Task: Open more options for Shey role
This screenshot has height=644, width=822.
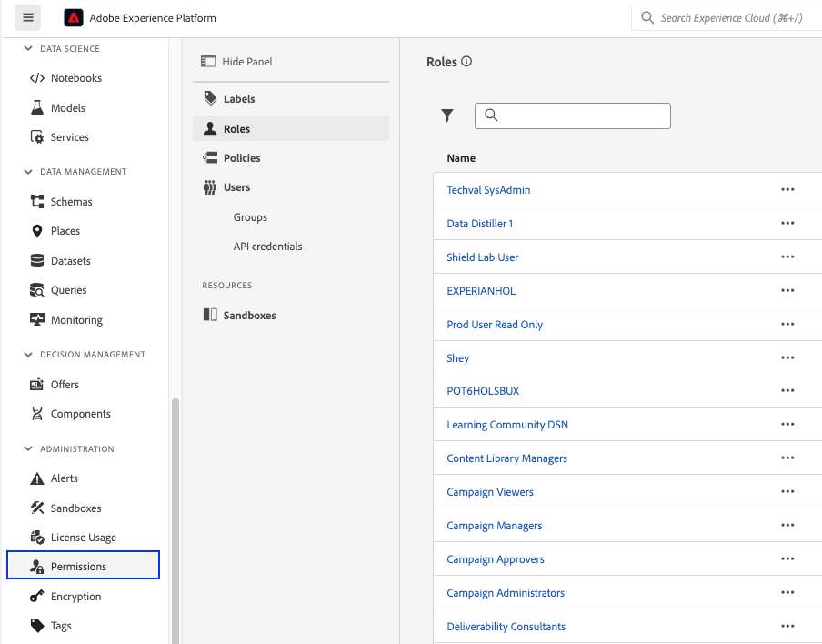Action: pyautogui.click(x=787, y=357)
